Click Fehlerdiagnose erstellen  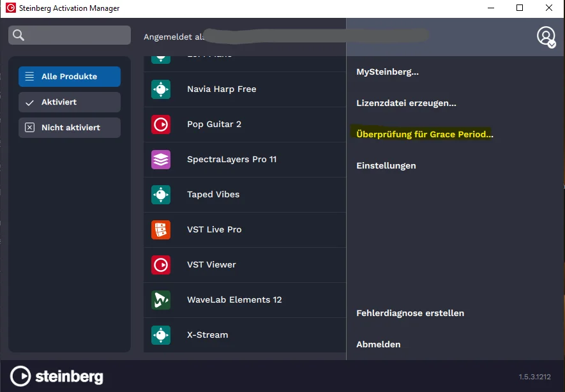tap(410, 313)
